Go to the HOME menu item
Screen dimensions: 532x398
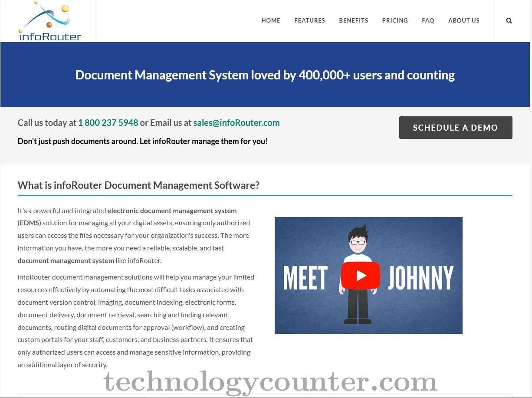(271, 20)
